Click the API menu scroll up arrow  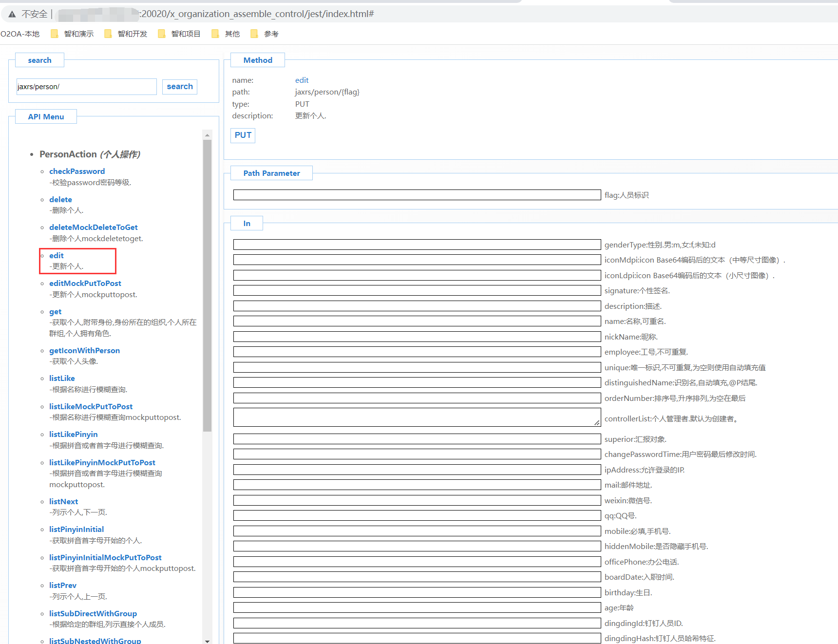pos(208,135)
